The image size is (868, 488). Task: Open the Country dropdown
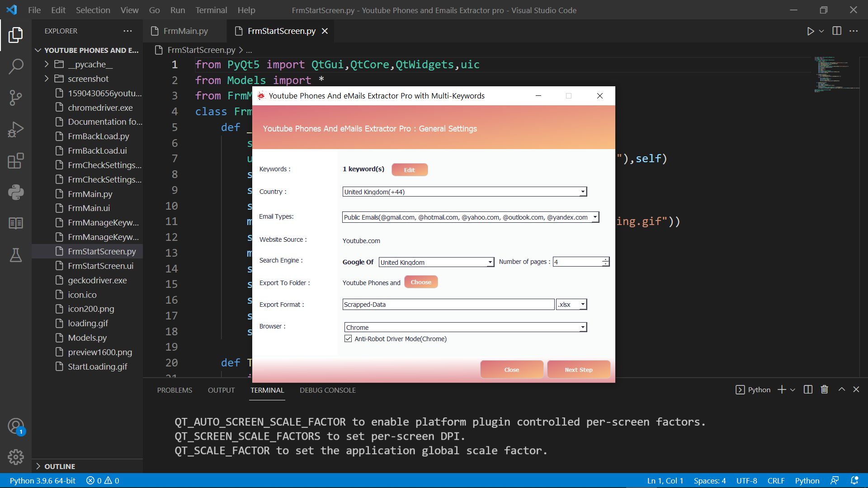[464, 192]
